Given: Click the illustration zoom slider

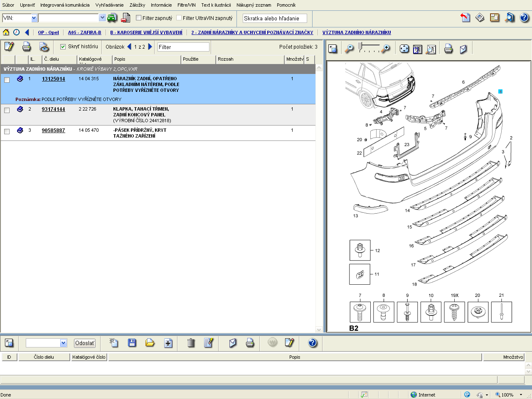Looking at the screenshot, I should (368, 47).
